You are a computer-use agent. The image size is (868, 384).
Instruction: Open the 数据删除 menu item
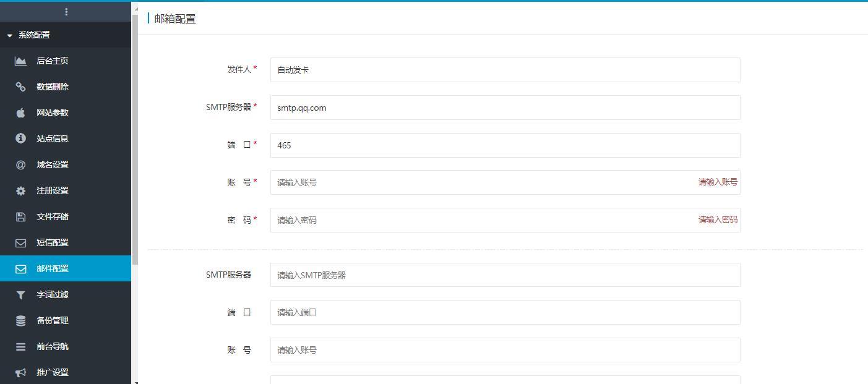pos(66,87)
